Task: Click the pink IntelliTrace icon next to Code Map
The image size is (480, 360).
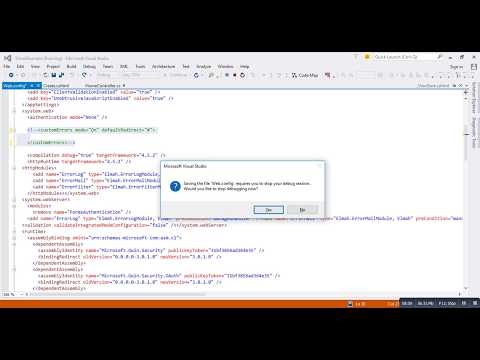Action: click(328, 75)
